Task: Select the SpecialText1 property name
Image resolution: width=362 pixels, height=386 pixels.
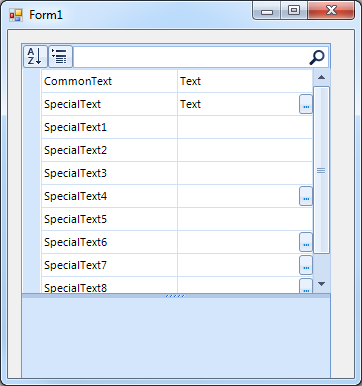Action: (75, 127)
